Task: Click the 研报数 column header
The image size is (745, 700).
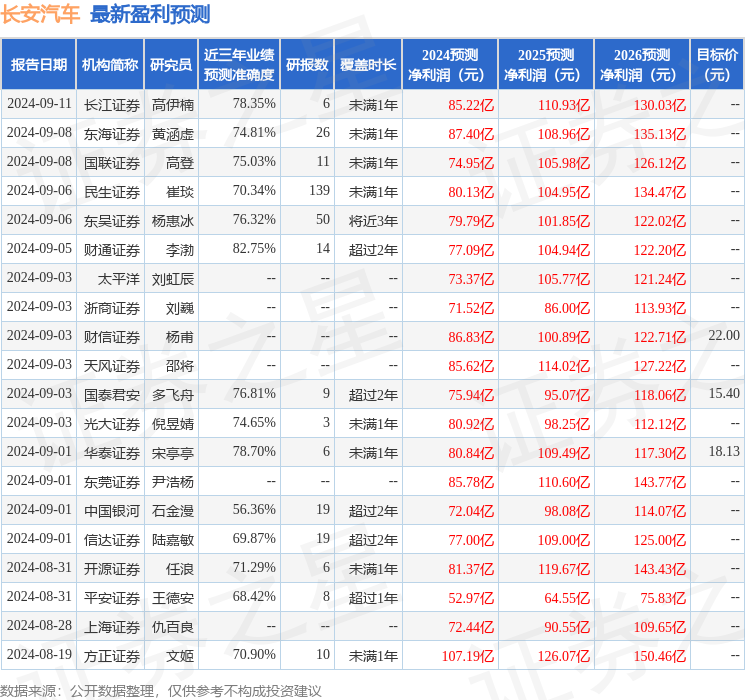Action: tap(307, 65)
